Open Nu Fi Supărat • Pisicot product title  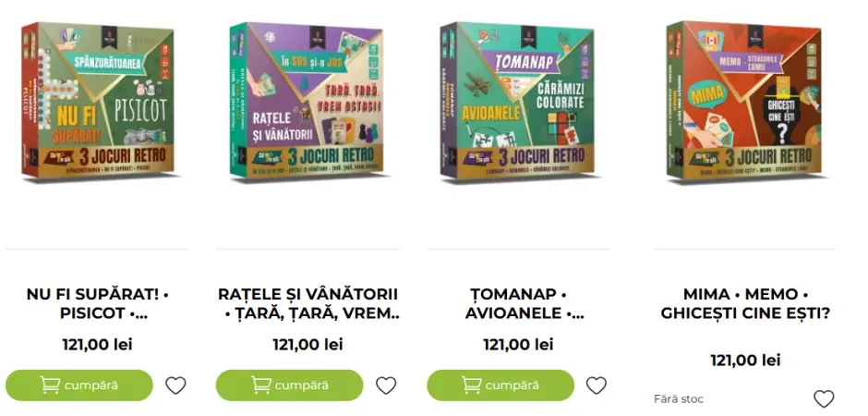[98, 303]
